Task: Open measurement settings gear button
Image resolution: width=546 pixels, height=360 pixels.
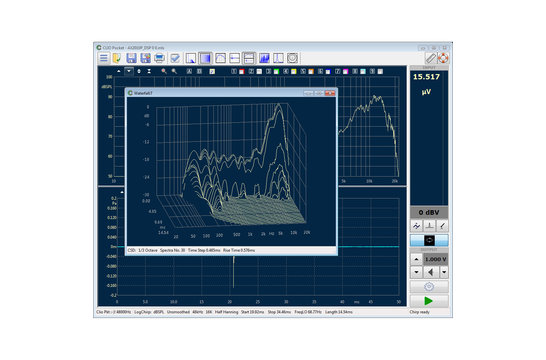Action: 429,287
